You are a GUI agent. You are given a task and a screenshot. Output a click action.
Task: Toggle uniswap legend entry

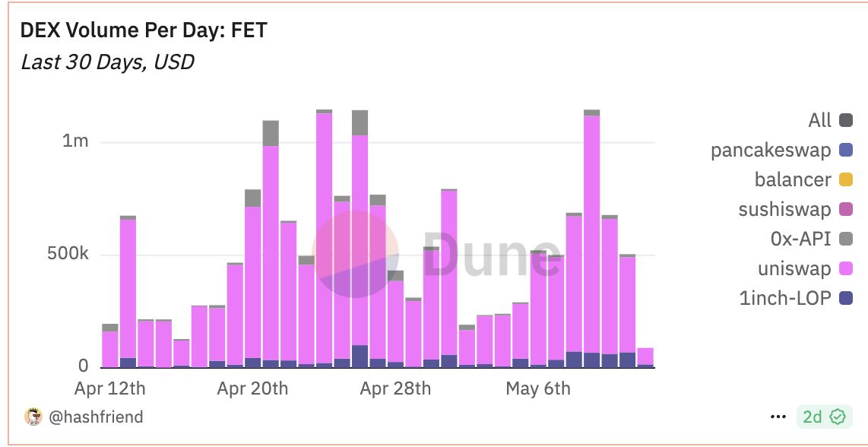[846, 268]
